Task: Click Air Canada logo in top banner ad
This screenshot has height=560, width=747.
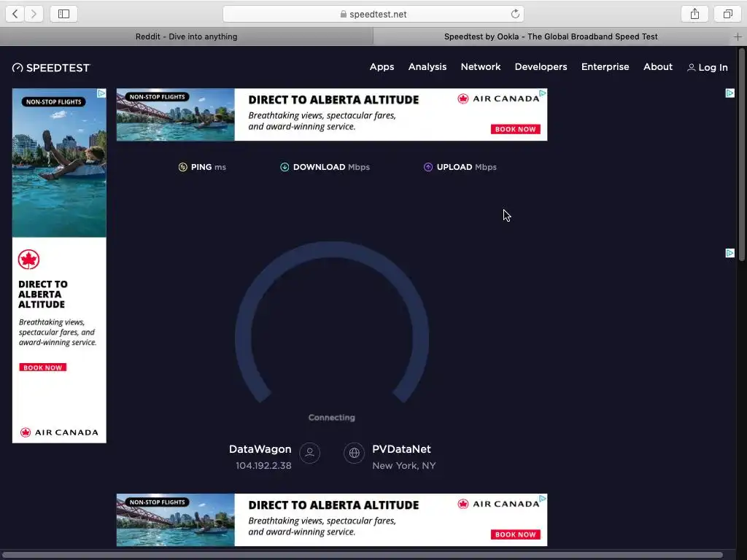Action: [x=498, y=98]
